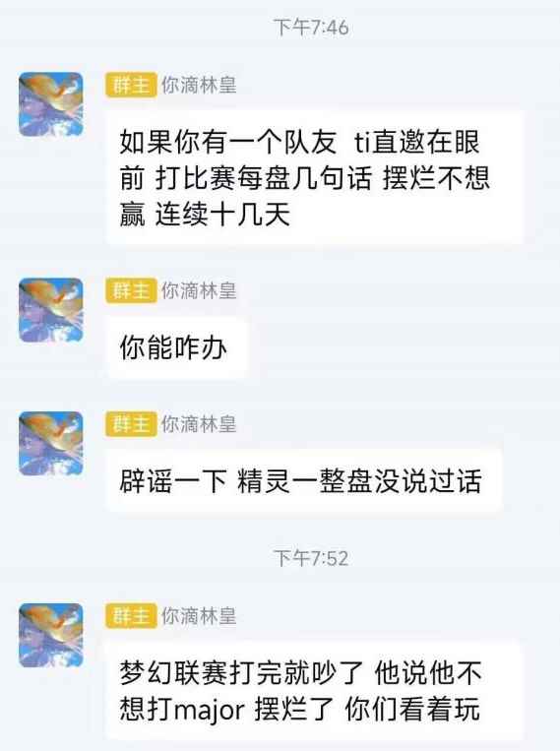
Task: Select the 你能咋办 message bubble
Action: tap(176, 347)
